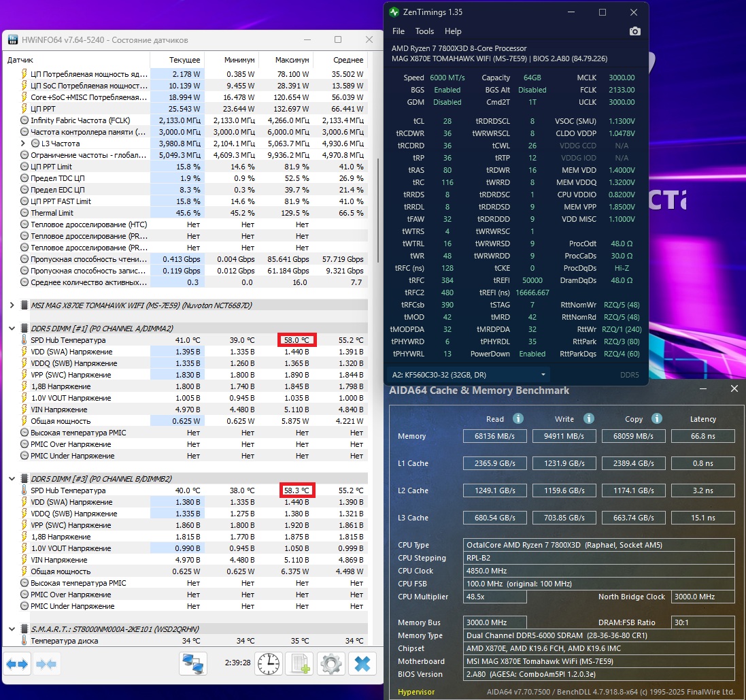Click chip icon of S.M.A.R.T. sensor group
The image size is (746, 700).
coord(24,629)
